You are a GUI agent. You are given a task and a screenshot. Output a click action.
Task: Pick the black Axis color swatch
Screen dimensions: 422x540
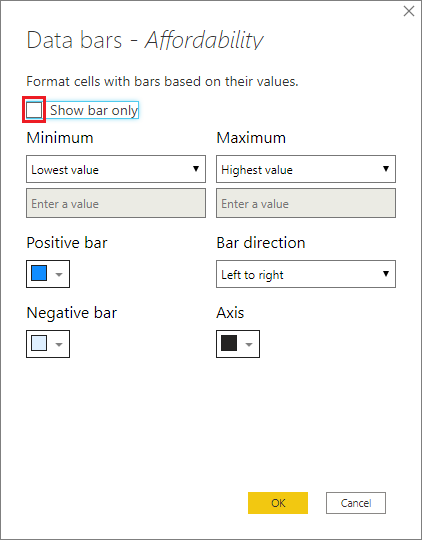tap(229, 343)
